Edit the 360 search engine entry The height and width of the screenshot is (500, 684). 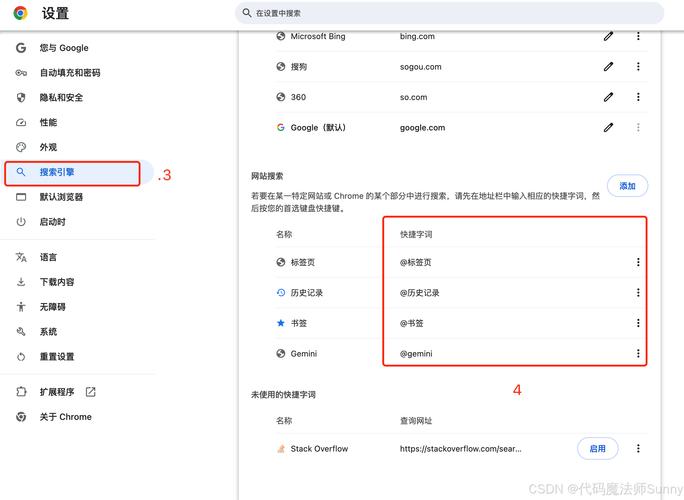609,97
